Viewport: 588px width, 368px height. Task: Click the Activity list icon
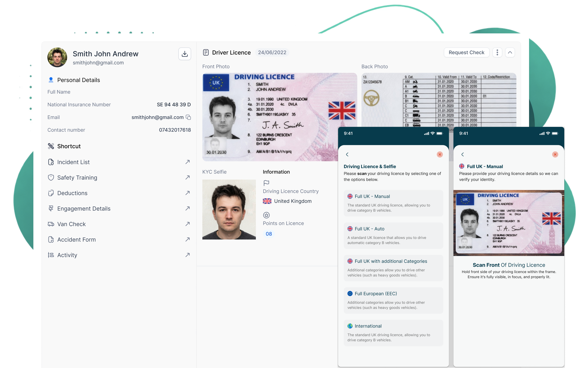pos(51,255)
